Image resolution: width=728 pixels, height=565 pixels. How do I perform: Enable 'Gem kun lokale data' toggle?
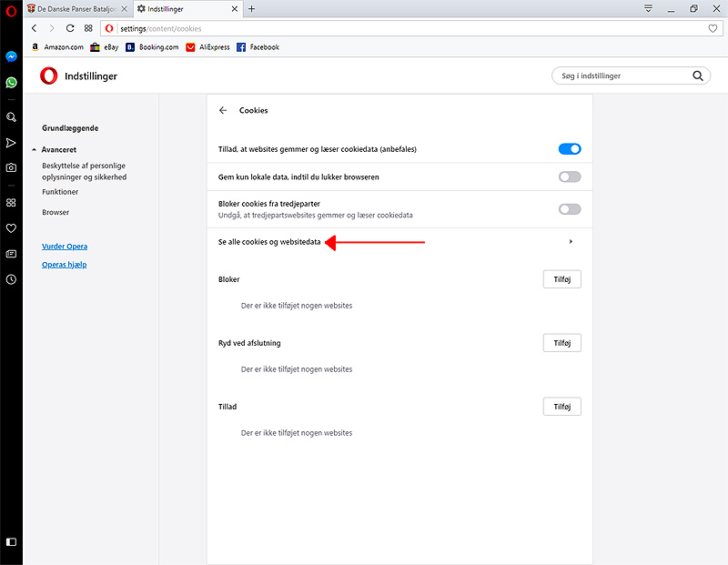tap(569, 177)
